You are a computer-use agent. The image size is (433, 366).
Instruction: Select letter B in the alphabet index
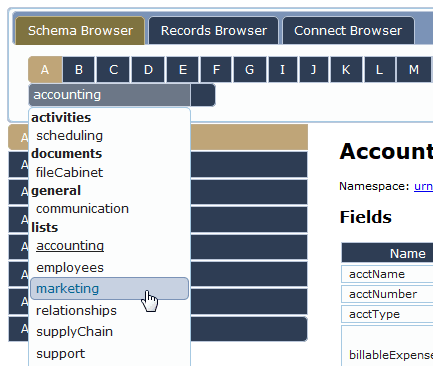(x=79, y=70)
